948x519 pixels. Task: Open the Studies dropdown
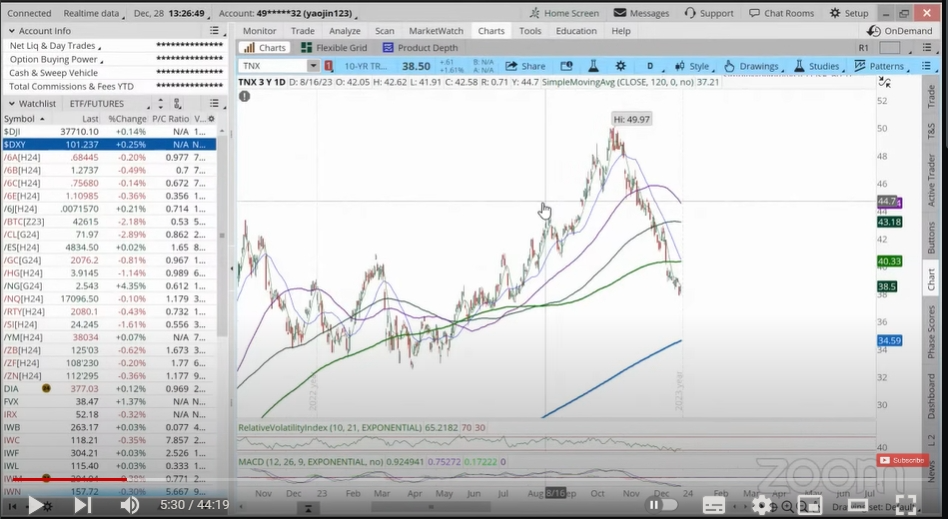(x=819, y=66)
